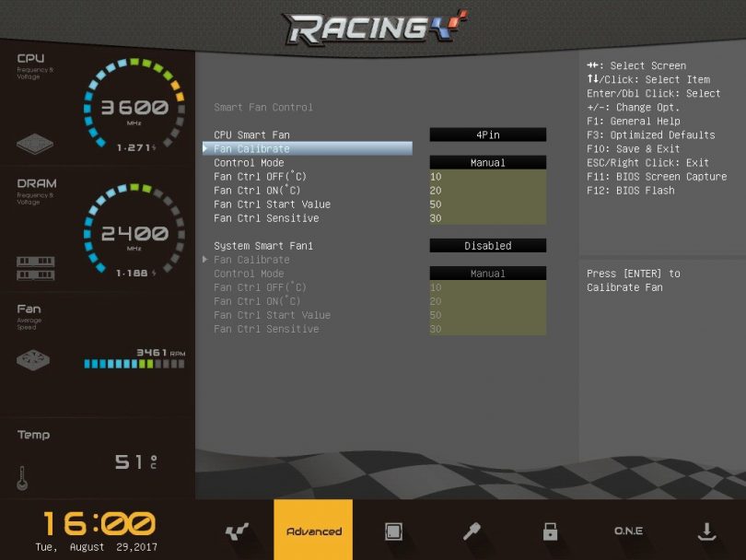This screenshot has width=746, height=560.
Task: Switch to the Advanced tab
Action: 313,531
